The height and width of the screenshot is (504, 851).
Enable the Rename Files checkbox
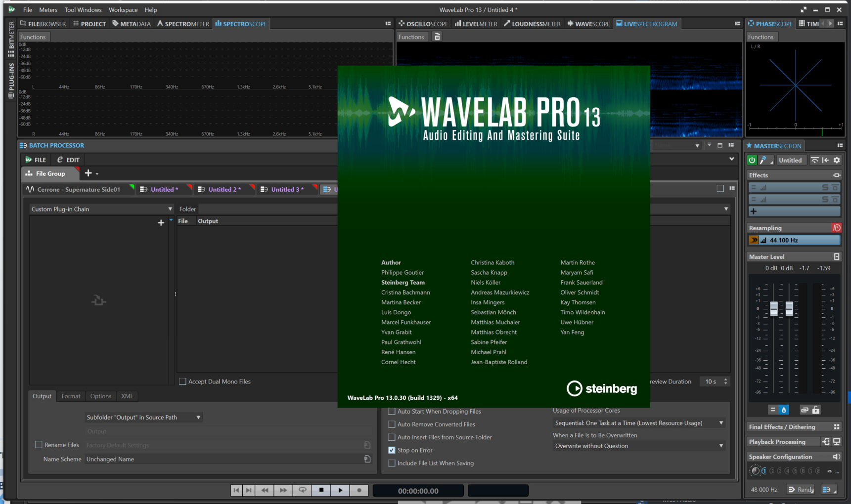39,445
